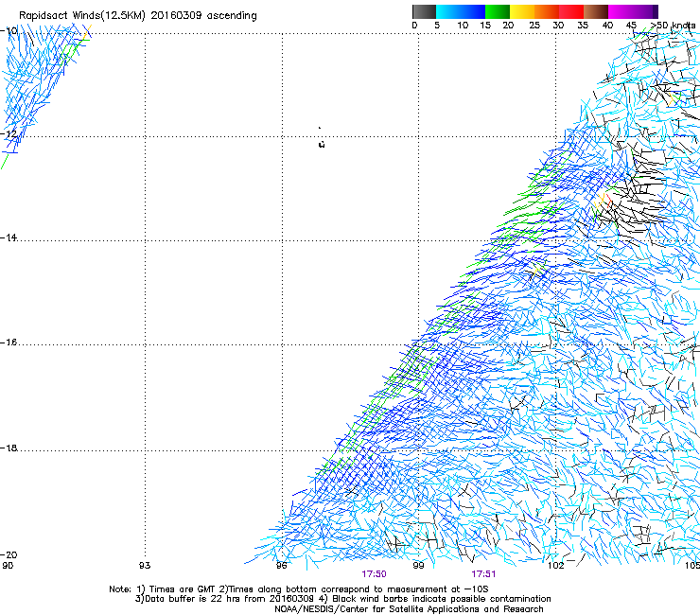Image resolution: width=700 pixels, height=615 pixels.
Task: Click the red 30-35 knots legend swatch
Action: click(571, 11)
